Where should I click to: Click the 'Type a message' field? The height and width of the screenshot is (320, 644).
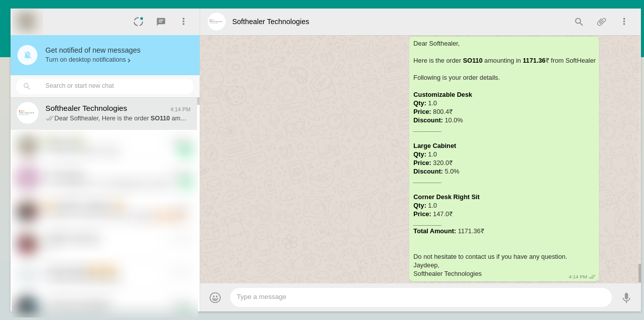point(421,297)
